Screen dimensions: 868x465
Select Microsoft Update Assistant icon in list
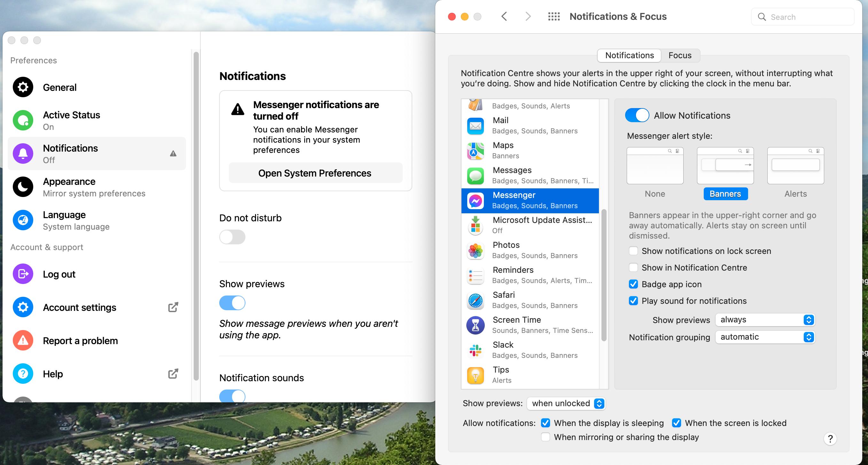[x=476, y=225]
